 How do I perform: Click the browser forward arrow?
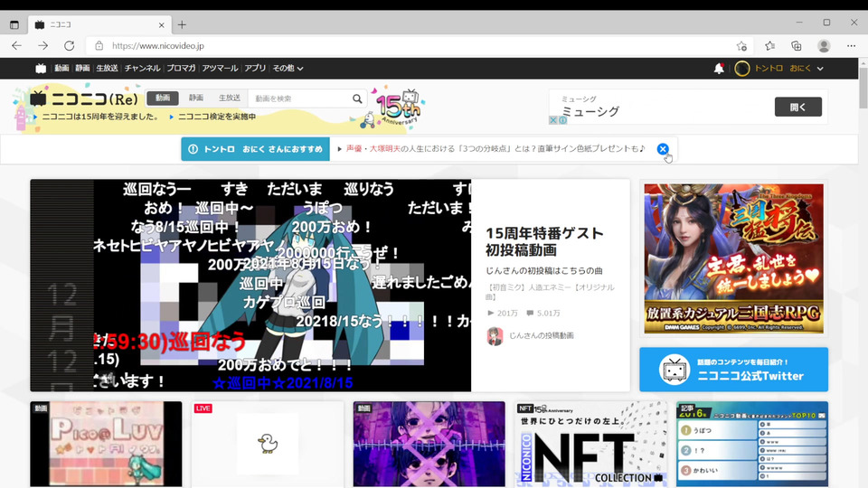(x=43, y=46)
